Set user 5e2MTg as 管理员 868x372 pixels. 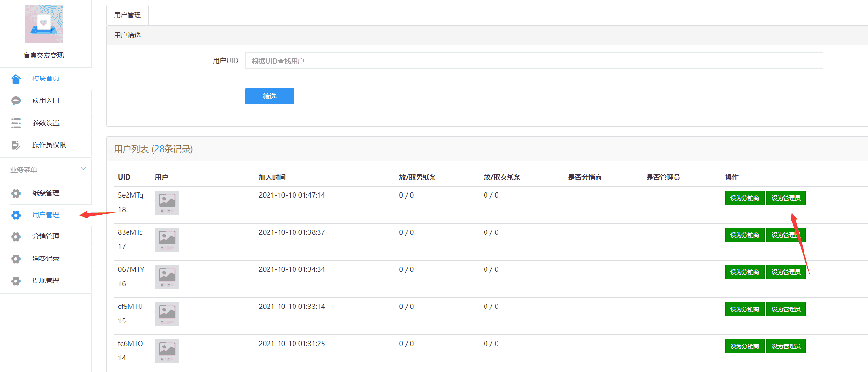pyautogui.click(x=786, y=198)
